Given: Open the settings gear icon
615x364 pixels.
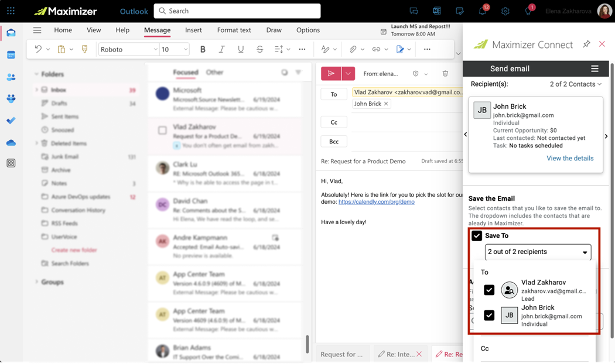Looking at the screenshot, I should click(505, 11).
